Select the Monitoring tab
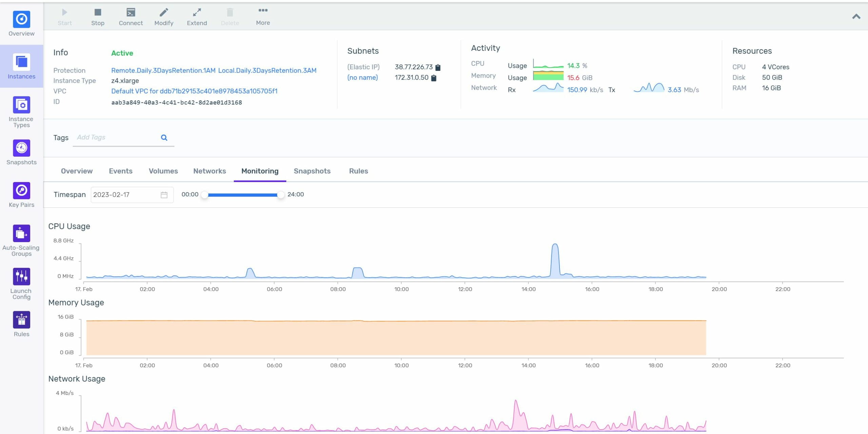The width and height of the screenshot is (868, 434). [260, 171]
